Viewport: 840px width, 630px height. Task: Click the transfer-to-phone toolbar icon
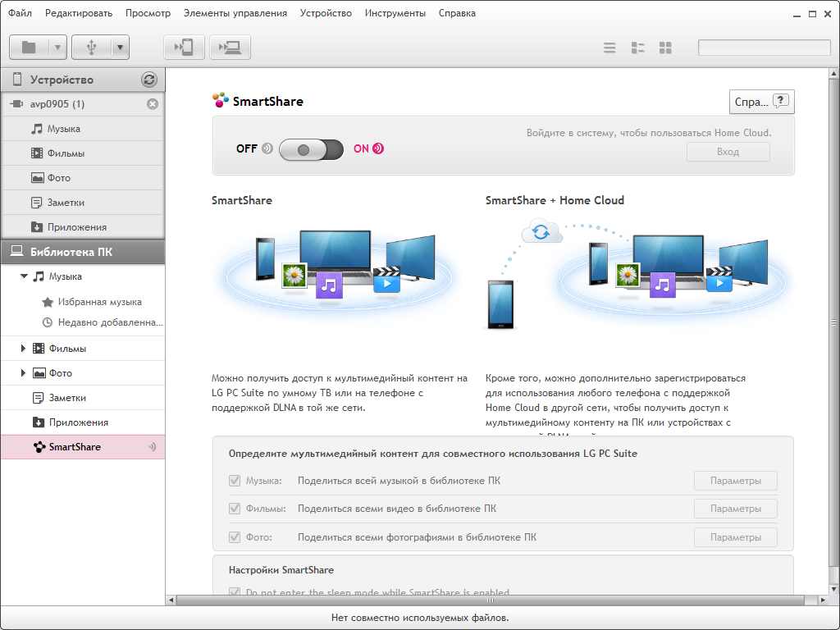[184, 48]
